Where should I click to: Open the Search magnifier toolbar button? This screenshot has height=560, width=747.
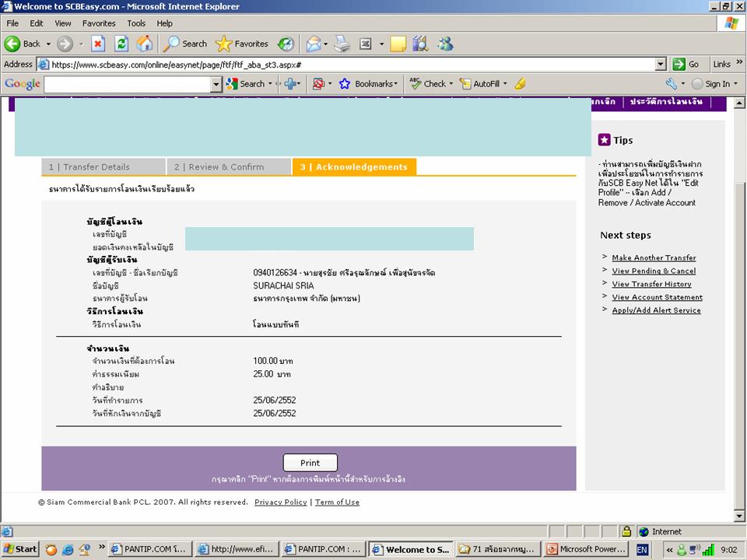[185, 44]
